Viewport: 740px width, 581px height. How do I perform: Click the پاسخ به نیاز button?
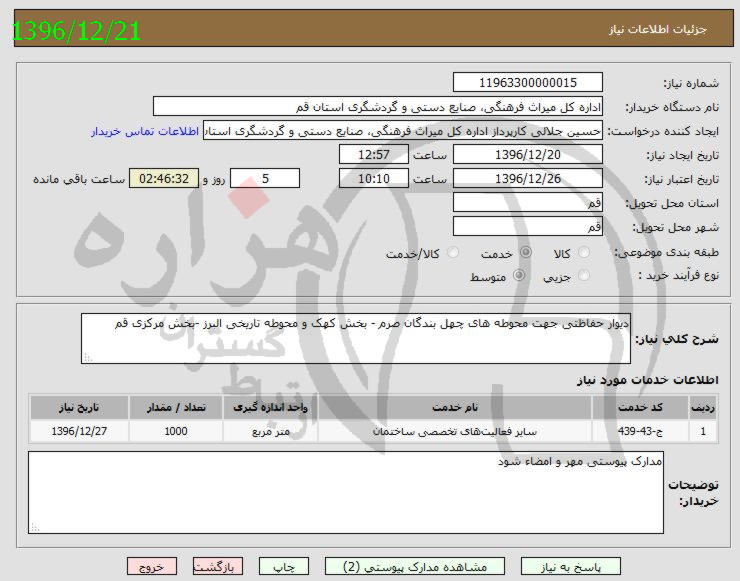point(571,566)
